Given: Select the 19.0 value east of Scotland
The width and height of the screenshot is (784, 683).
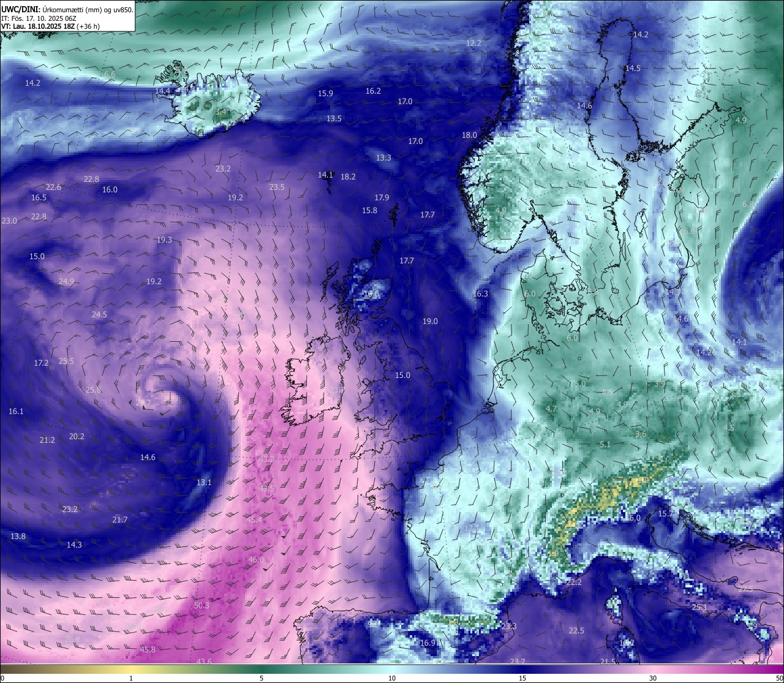Looking at the screenshot, I should [x=430, y=322].
